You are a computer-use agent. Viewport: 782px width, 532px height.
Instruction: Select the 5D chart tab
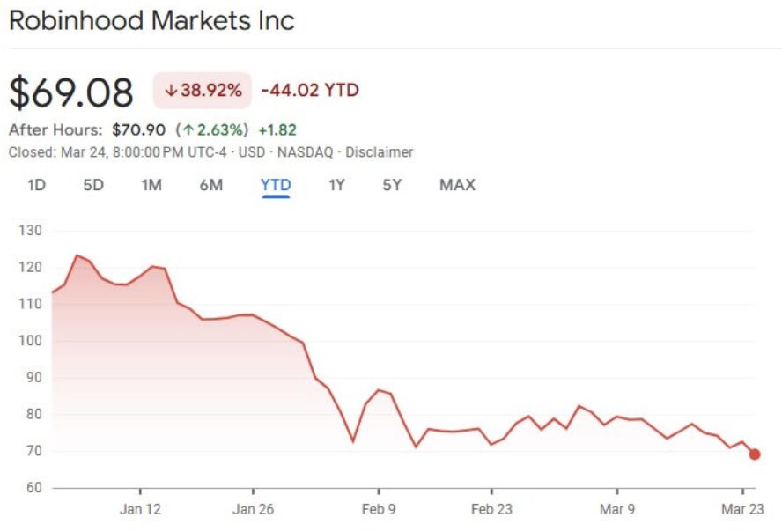coord(94,186)
